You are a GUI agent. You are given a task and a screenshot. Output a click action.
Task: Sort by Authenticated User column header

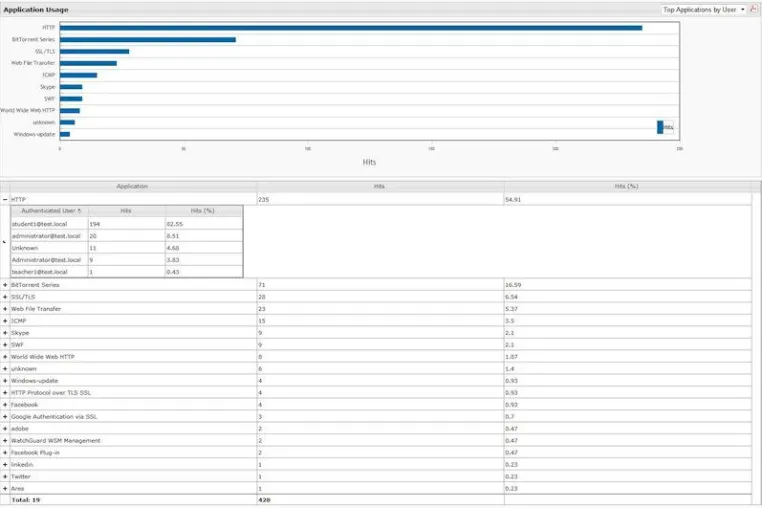pyautogui.click(x=49, y=210)
